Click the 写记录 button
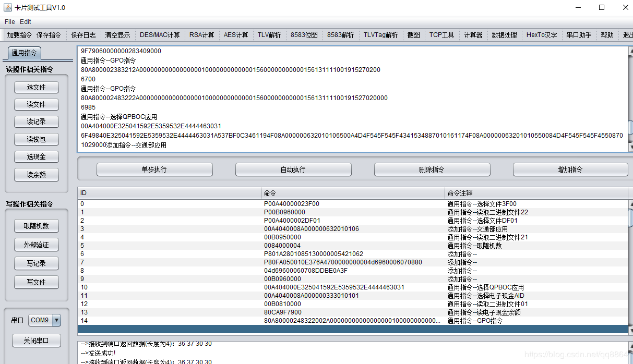Screen dimensions: 633x364 coord(36,263)
